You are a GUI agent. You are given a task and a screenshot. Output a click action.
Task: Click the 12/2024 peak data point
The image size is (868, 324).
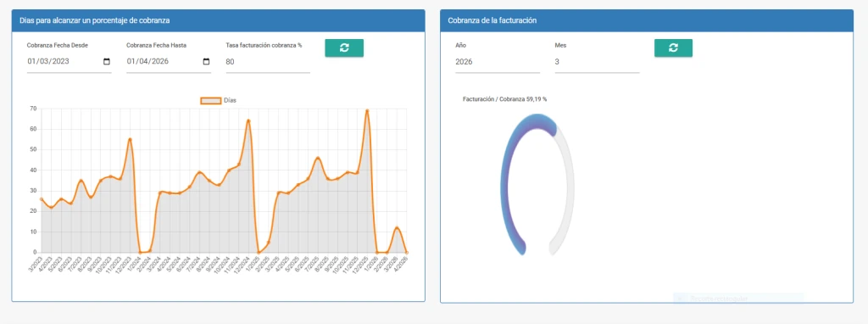tap(248, 120)
